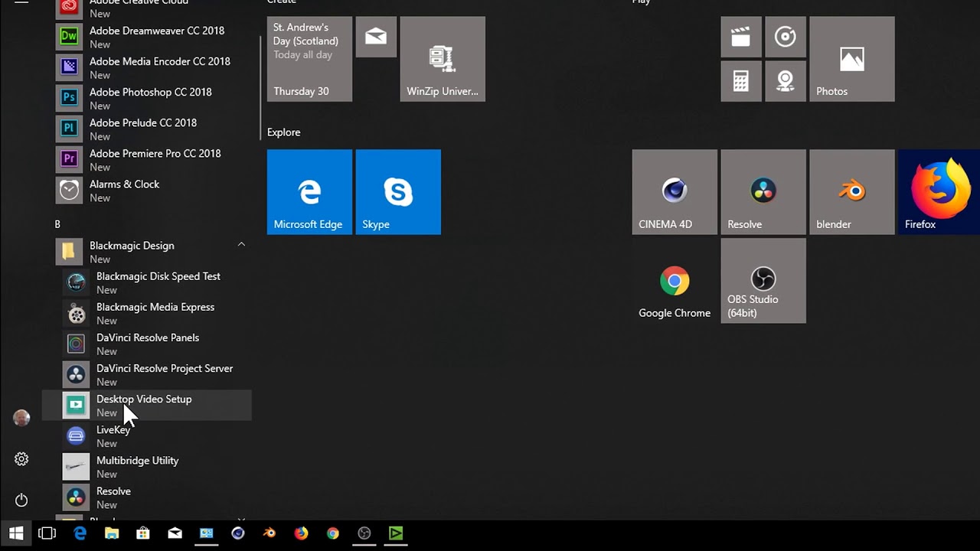The width and height of the screenshot is (980, 551).
Task: Open the Photos tile
Action: (852, 59)
